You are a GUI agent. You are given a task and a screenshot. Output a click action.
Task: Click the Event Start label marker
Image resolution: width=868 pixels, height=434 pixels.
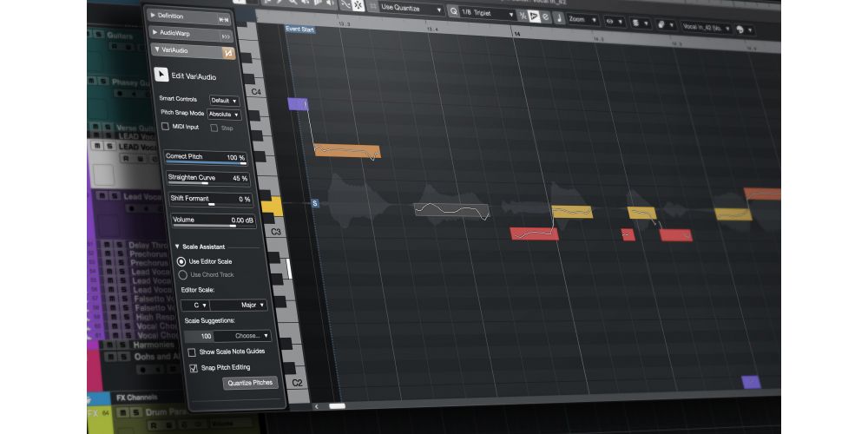click(300, 30)
